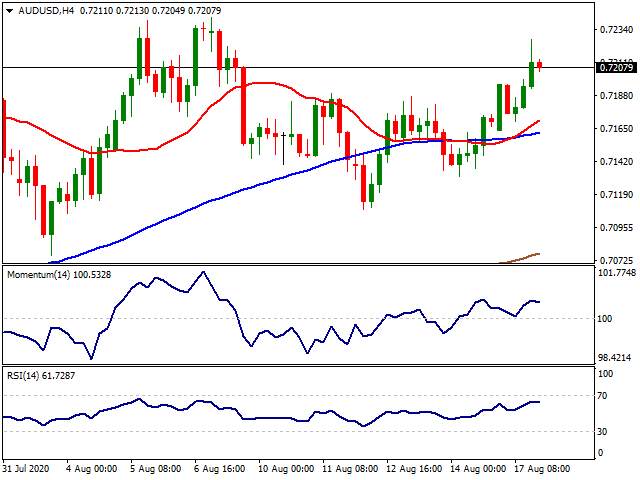
Task: Click the 0.71650 price axis label
Action: 617,129
